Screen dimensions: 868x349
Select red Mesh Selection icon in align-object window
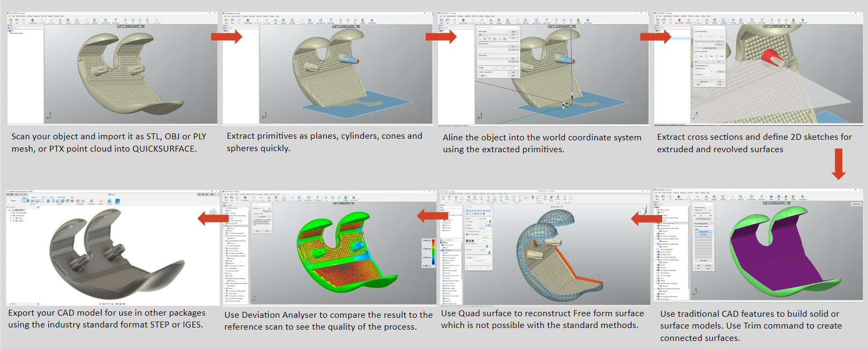463,20
